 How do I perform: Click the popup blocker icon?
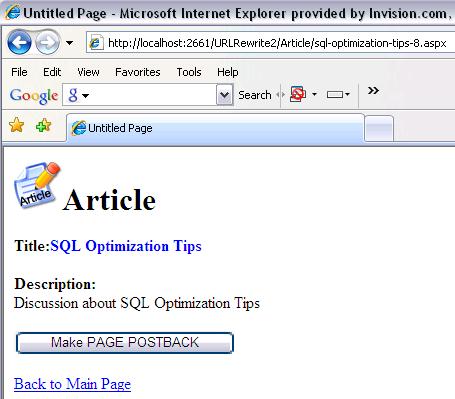(x=298, y=94)
